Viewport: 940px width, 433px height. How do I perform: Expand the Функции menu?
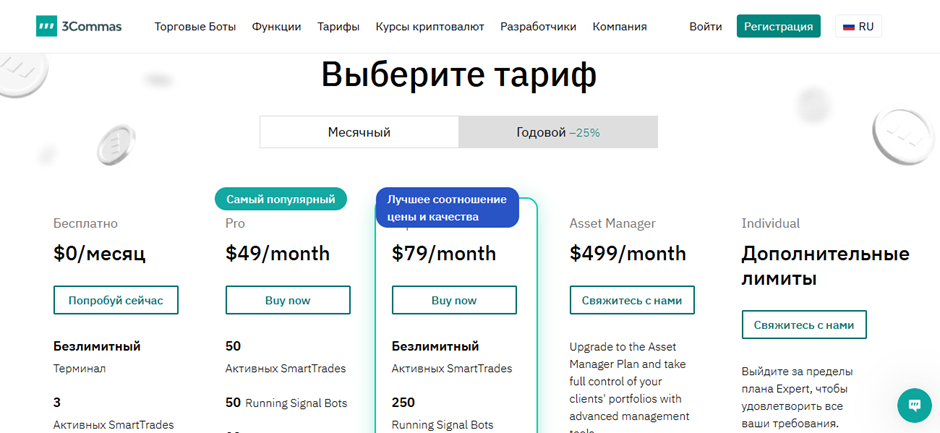point(276,26)
